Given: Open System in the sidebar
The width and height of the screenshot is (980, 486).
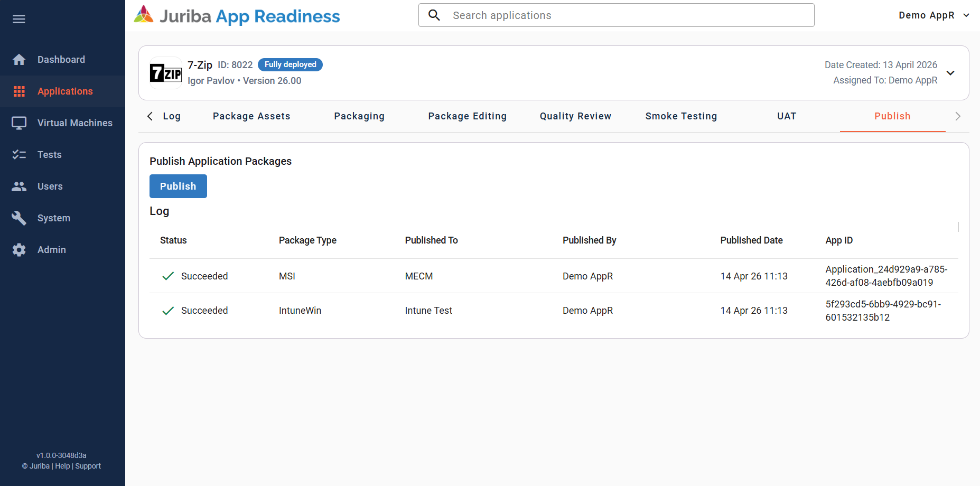Looking at the screenshot, I should tap(62, 218).
